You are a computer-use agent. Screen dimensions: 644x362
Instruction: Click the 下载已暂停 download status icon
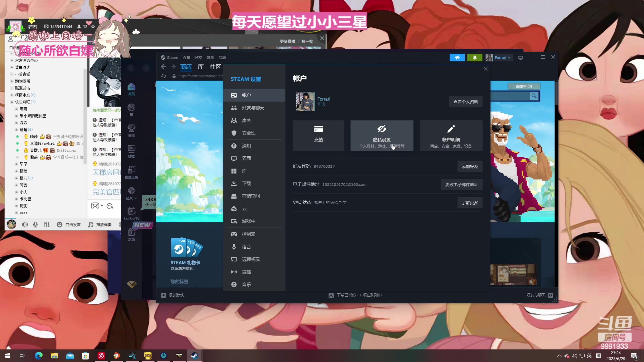331,295
